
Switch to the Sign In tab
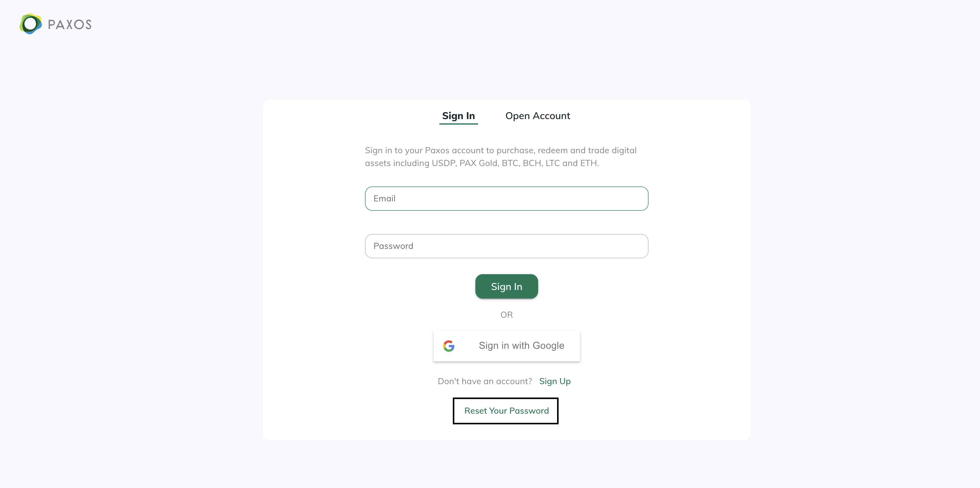pyautogui.click(x=458, y=116)
